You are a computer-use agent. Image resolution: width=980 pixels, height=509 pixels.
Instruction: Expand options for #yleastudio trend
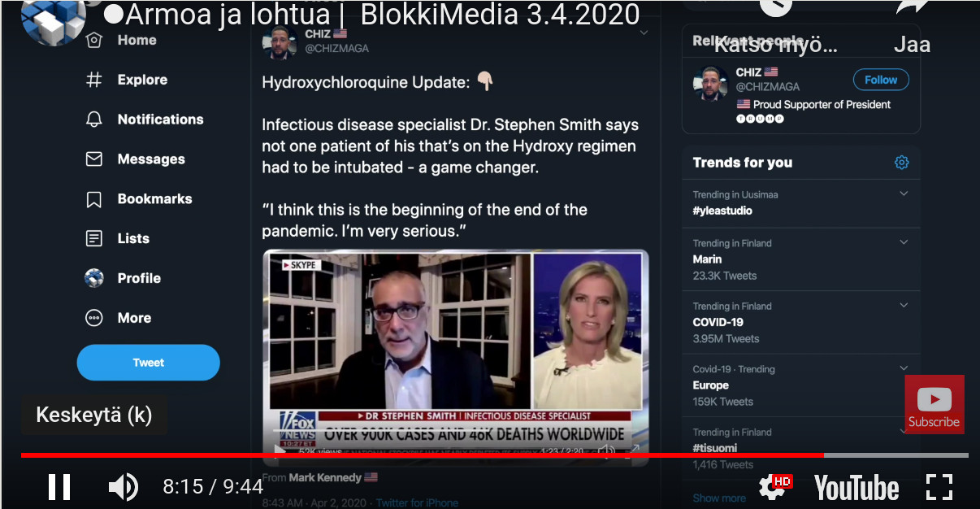904,194
